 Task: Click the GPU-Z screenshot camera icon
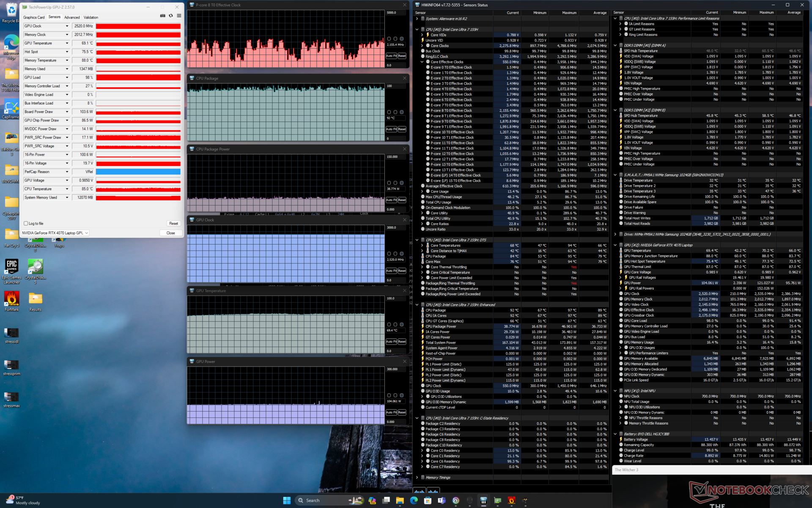tap(162, 16)
